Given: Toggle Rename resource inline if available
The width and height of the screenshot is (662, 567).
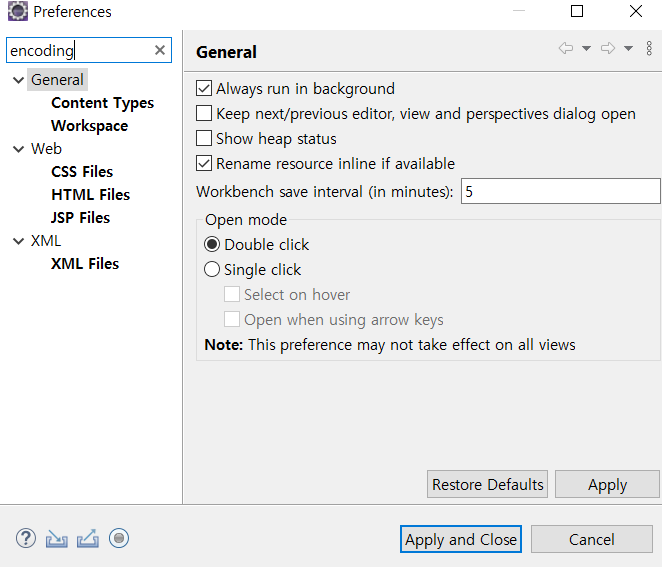Looking at the screenshot, I should 204,163.
